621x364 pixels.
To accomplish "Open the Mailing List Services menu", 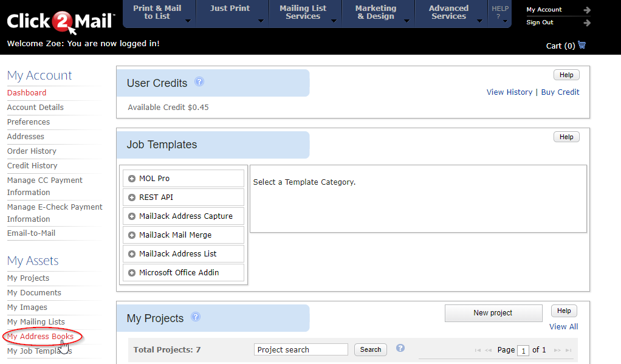I will [306, 13].
